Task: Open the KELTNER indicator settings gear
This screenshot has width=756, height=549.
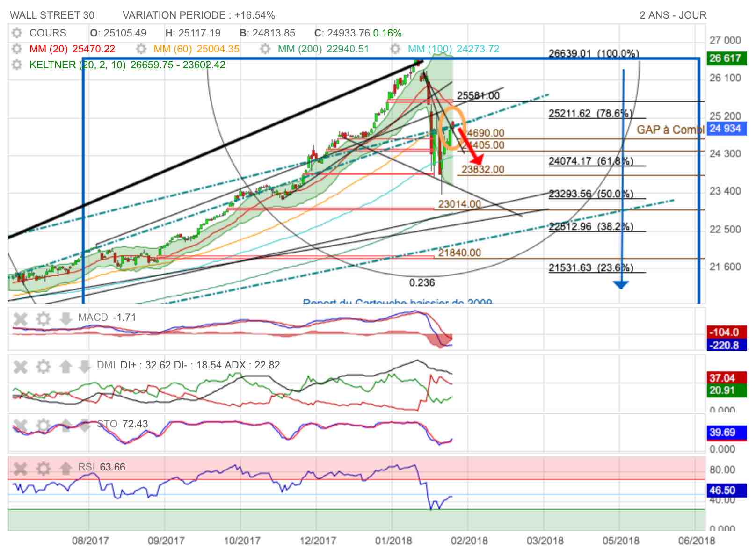Action: coord(17,65)
